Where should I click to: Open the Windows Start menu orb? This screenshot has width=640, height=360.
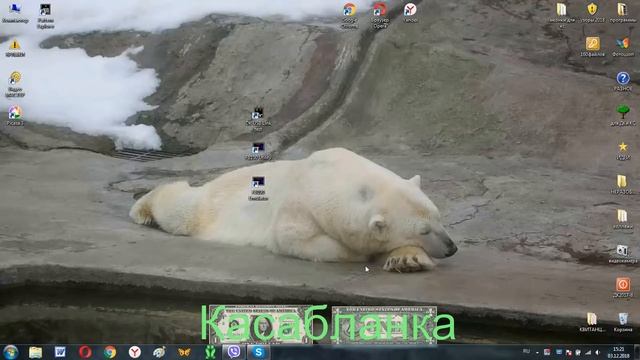pyautogui.click(x=11, y=352)
